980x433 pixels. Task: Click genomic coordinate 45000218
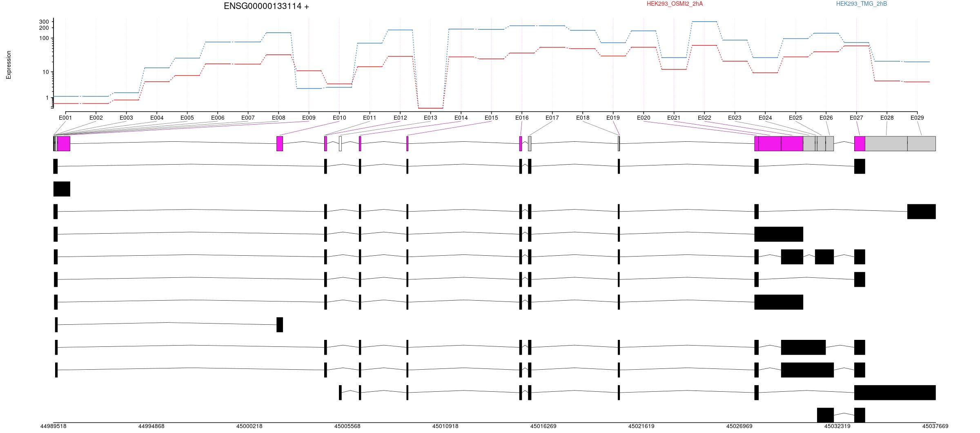point(249,426)
